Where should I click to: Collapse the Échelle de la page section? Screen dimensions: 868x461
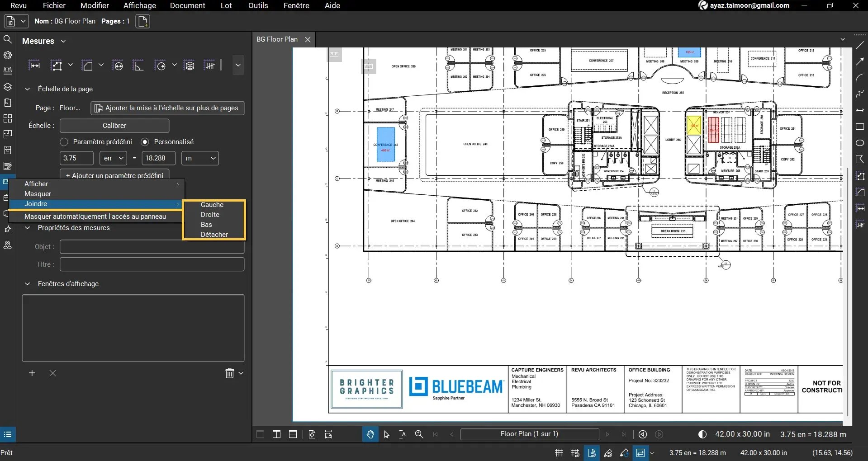(x=28, y=89)
